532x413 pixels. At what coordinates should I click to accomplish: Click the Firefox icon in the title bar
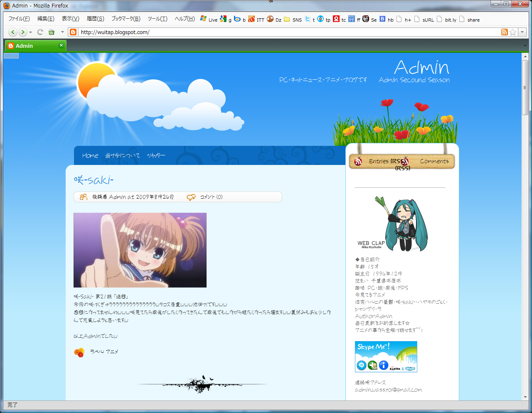(6, 5)
